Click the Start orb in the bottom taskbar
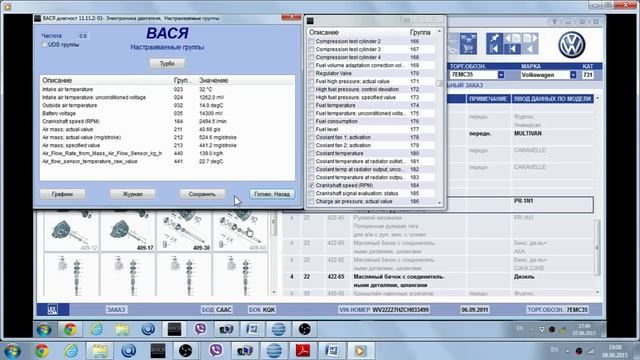 [x=12, y=351]
